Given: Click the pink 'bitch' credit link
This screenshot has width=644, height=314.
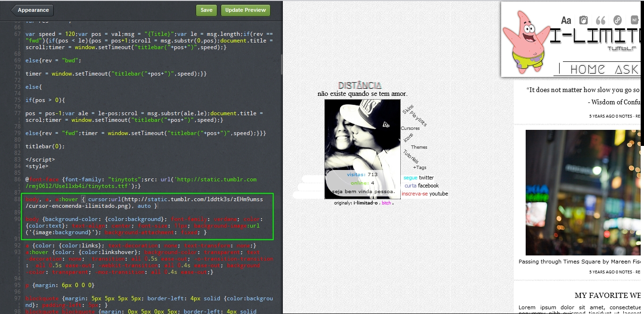Looking at the screenshot, I should pos(387,203).
